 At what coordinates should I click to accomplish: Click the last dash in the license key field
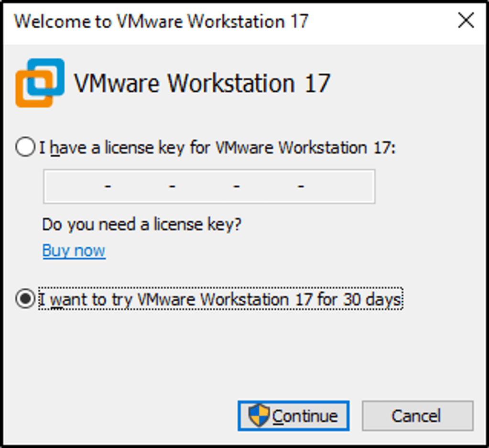tap(301, 186)
